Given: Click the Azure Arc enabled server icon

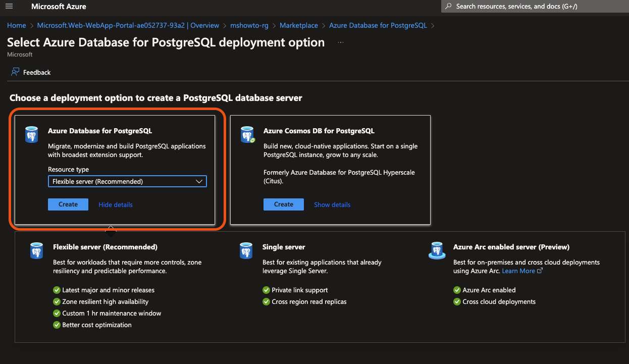Looking at the screenshot, I should pyautogui.click(x=437, y=250).
